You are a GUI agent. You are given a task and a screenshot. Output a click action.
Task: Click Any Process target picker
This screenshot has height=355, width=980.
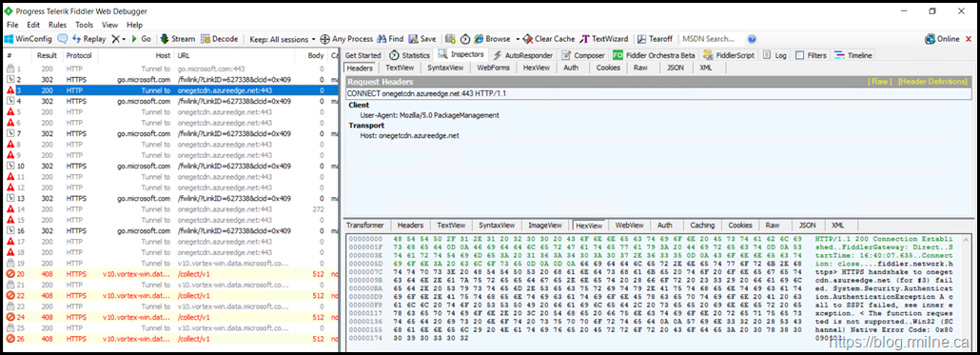point(346,39)
